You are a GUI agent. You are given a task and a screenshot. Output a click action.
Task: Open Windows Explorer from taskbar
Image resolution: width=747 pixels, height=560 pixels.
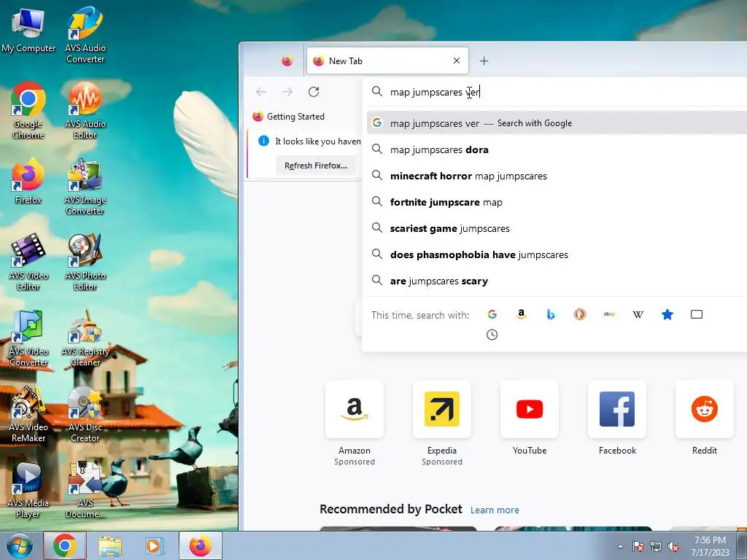tap(110, 545)
